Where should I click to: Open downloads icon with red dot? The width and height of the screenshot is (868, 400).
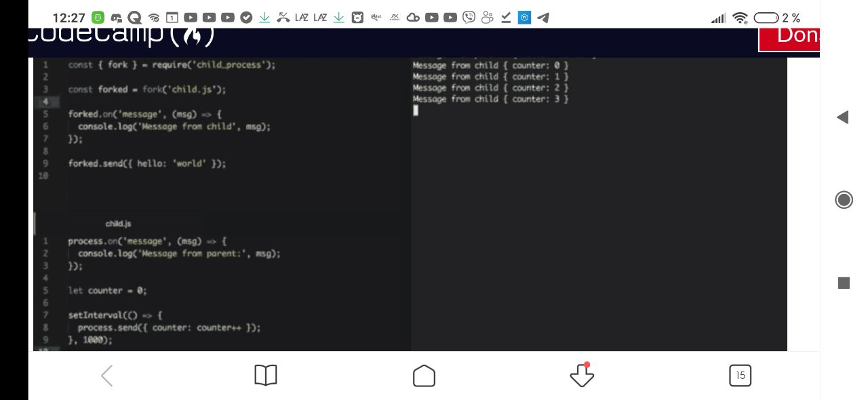click(582, 375)
